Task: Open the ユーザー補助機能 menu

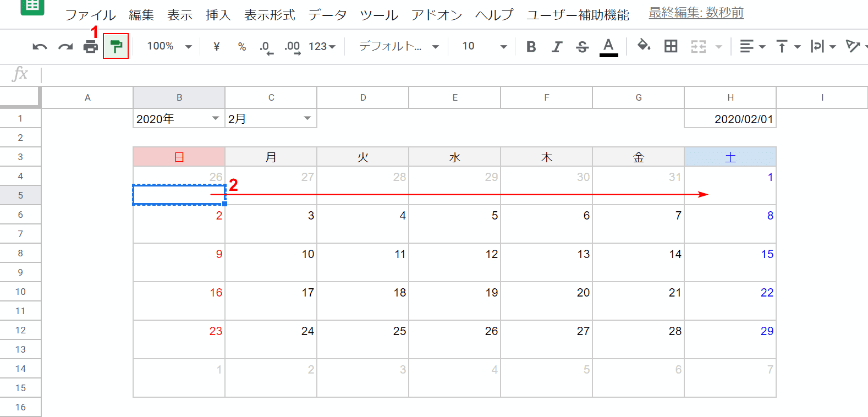Action: pos(578,15)
